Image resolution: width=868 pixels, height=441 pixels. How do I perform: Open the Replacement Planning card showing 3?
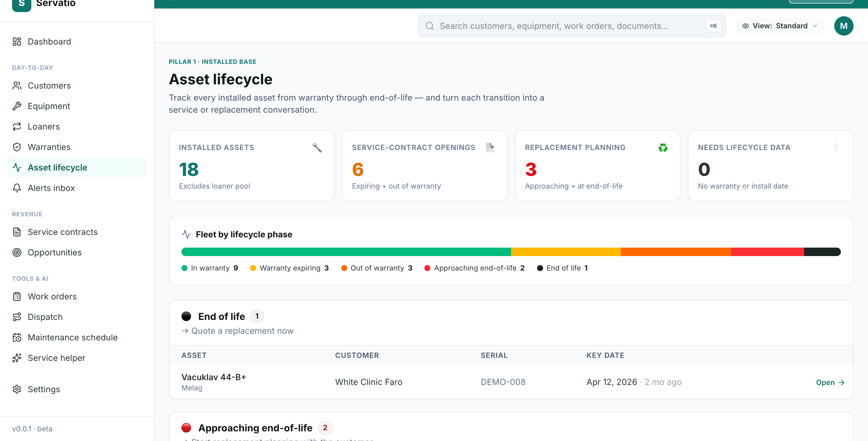[598, 166]
